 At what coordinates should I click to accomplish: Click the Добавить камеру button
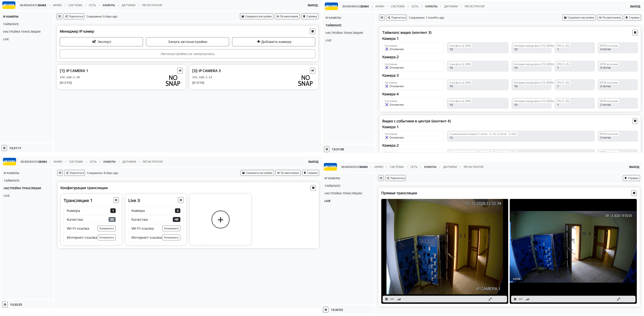tap(273, 42)
